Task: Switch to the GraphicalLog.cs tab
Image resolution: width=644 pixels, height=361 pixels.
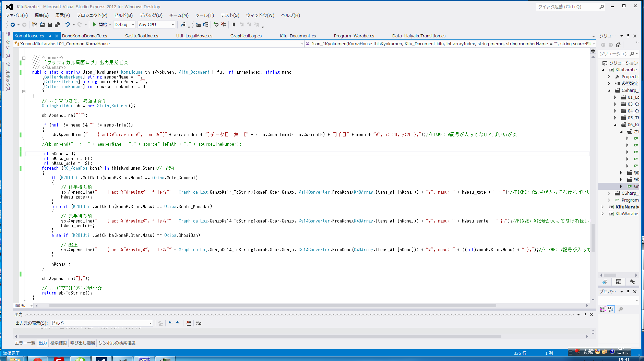Action: (246, 36)
